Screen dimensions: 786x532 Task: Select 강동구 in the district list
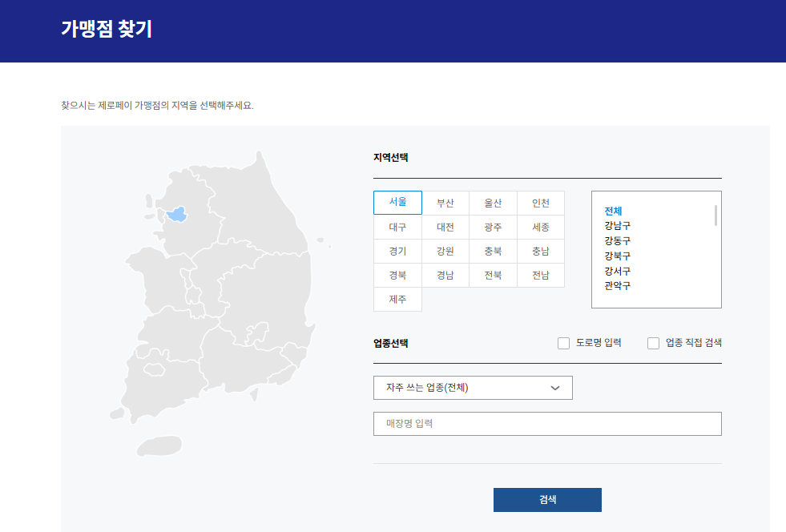tap(617, 240)
